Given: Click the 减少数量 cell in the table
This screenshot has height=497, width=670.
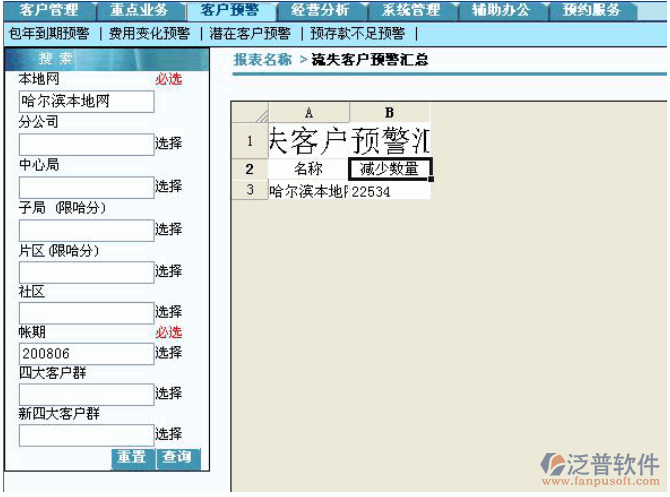Looking at the screenshot, I should [390, 169].
